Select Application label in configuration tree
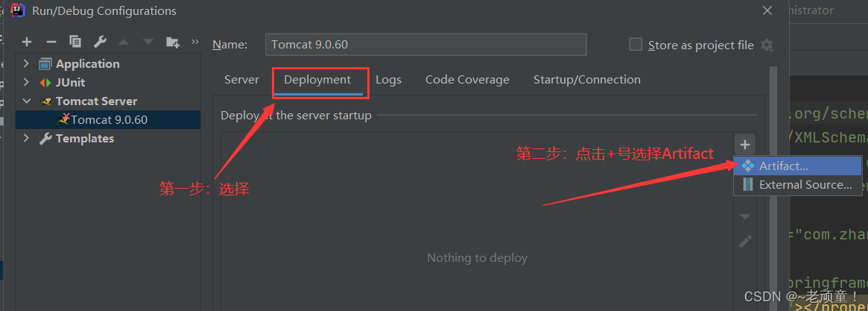This screenshot has width=868, height=311. [87, 63]
